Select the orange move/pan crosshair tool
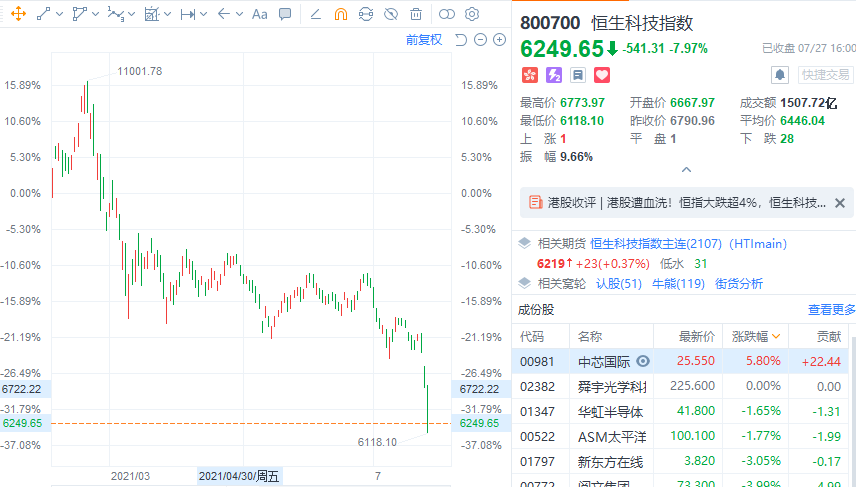The height and width of the screenshot is (487, 856). click(17, 14)
